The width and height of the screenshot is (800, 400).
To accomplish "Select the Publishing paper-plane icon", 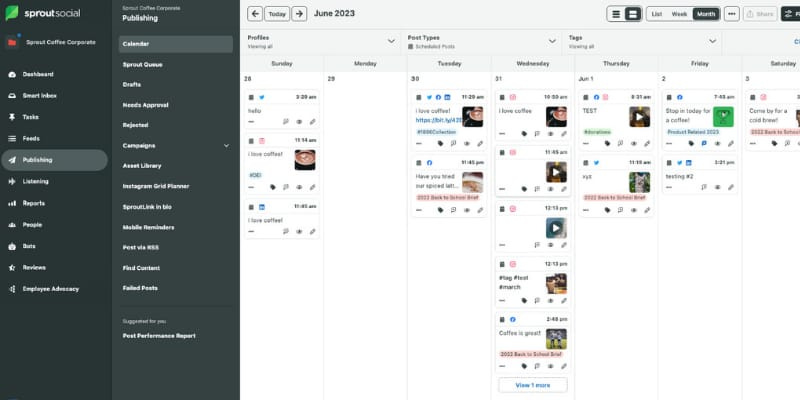I will pos(12,160).
